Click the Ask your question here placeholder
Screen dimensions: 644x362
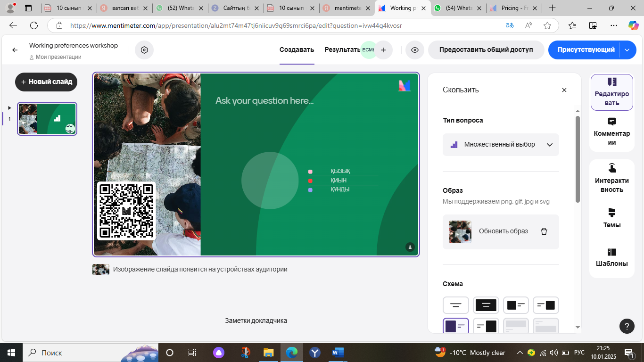[x=264, y=100]
